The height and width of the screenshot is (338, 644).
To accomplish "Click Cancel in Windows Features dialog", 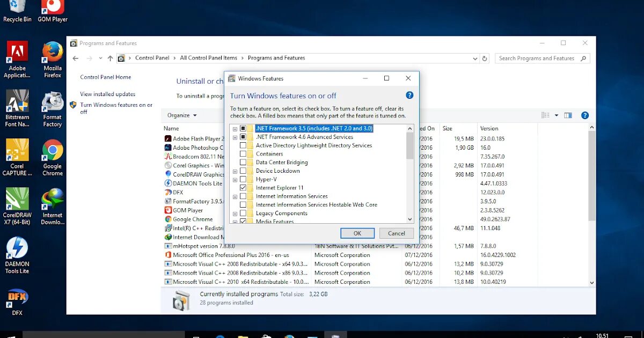I will (x=397, y=233).
